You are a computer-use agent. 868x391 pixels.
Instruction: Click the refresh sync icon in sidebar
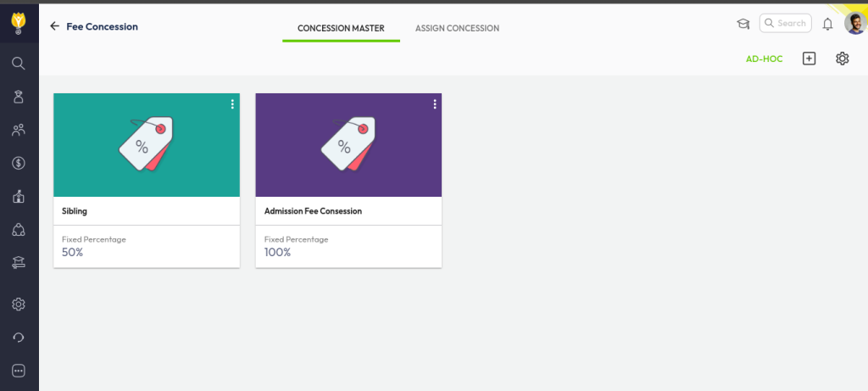tap(19, 338)
